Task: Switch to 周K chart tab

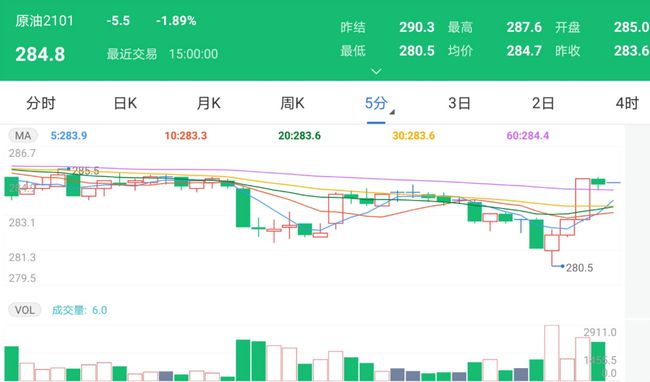Action: click(292, 103)
